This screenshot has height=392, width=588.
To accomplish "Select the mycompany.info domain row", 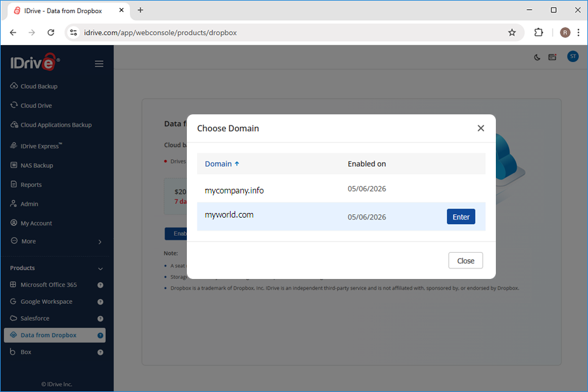I will [x=341, y=189].
